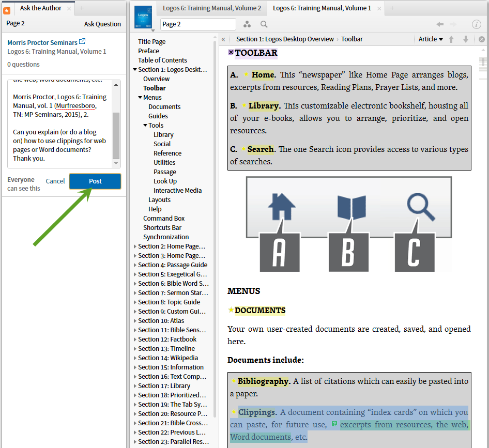
Task: Collapse the Tools tree node
Action: point(145,126)
